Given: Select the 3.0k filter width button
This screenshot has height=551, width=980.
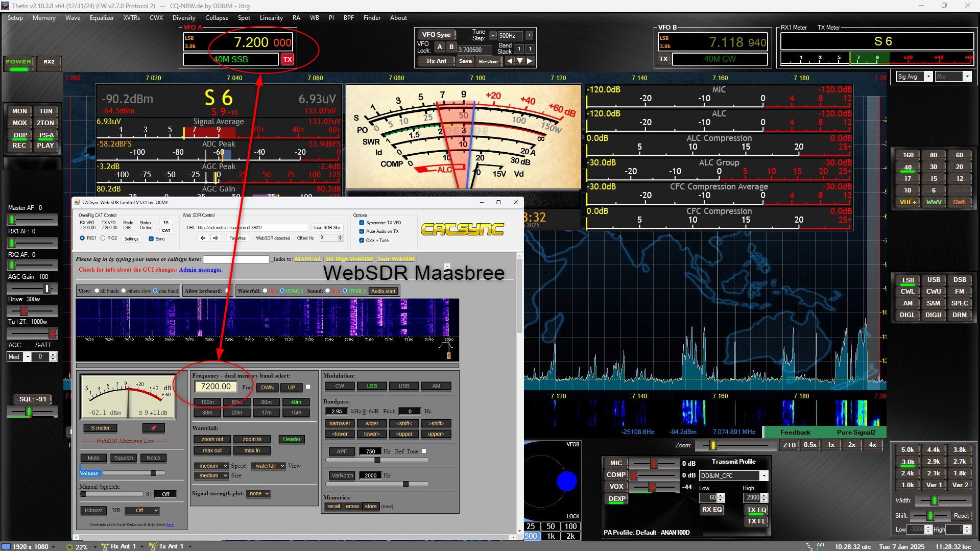Looking at the screenshot, I should pyautogui.click(x=907, y=462).
